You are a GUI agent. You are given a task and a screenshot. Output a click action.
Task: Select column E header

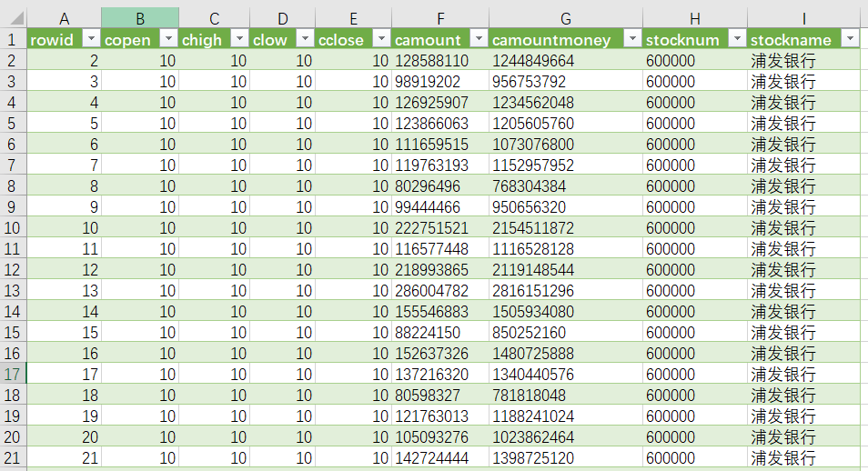tap(353, 18)
